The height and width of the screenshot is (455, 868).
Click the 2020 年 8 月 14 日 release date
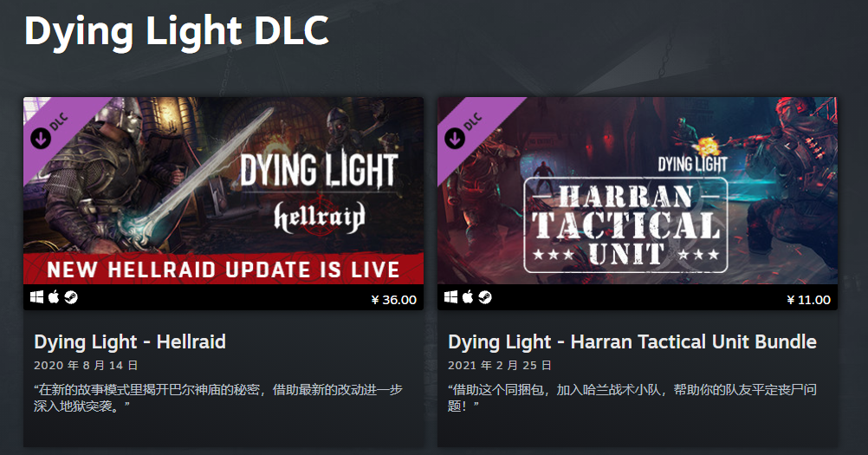pyautogui.click(x=86, y=366)
